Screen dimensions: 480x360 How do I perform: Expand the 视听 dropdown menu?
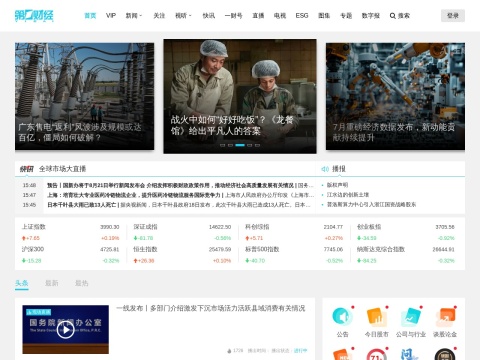183,16
